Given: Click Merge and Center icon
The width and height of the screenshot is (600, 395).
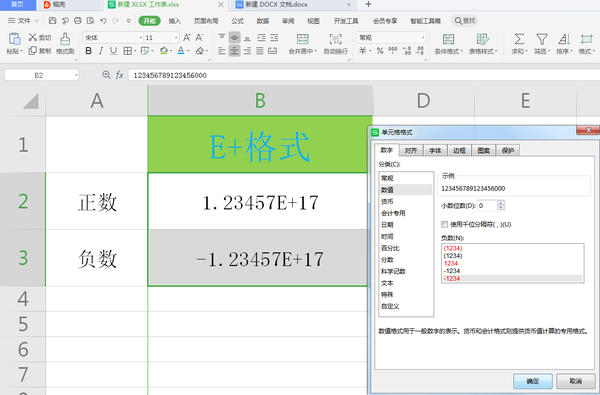Looking at the screenshot, I should (x=302, y=39).
